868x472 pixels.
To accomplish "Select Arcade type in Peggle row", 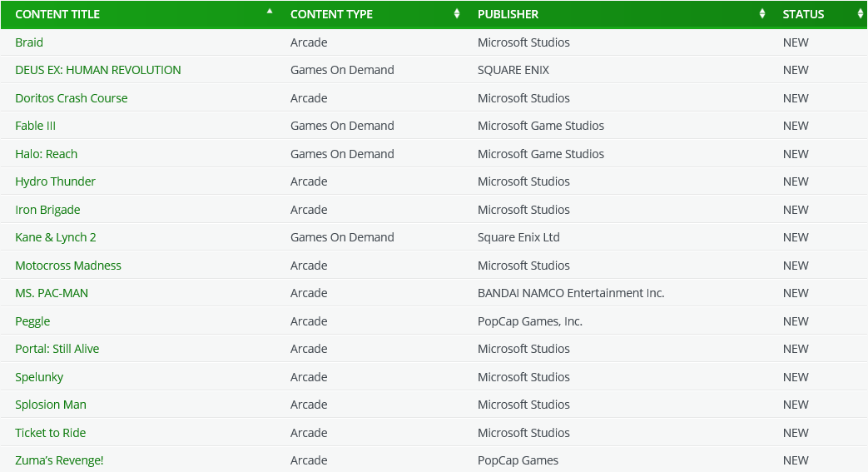I will [309, 321].
